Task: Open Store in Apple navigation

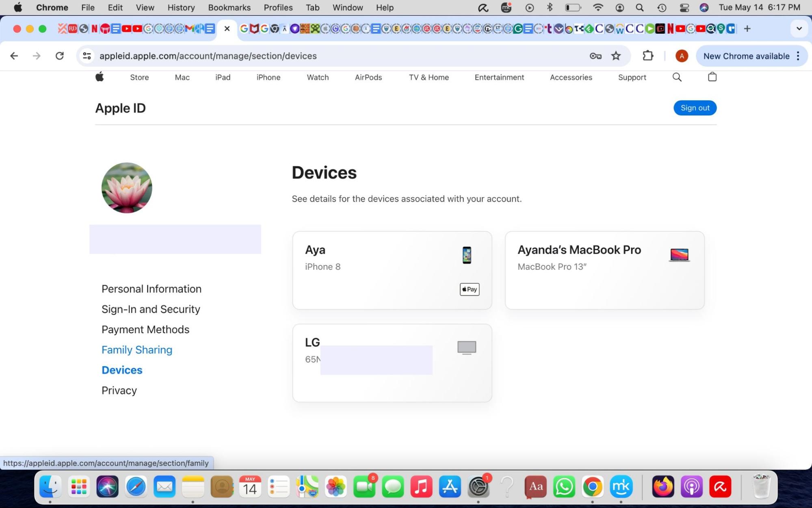Action: tap(139, 77)
